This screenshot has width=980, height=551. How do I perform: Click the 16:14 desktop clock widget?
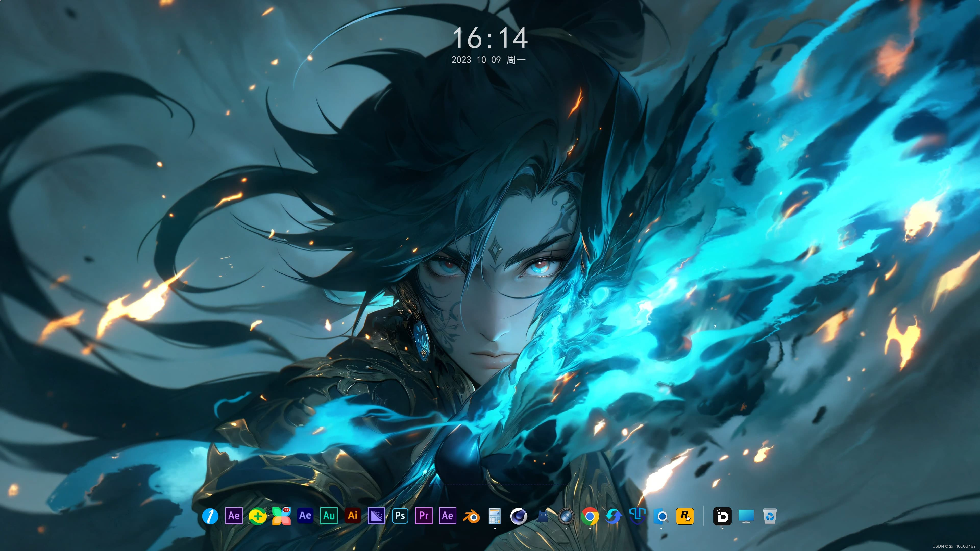pos(490,38)
